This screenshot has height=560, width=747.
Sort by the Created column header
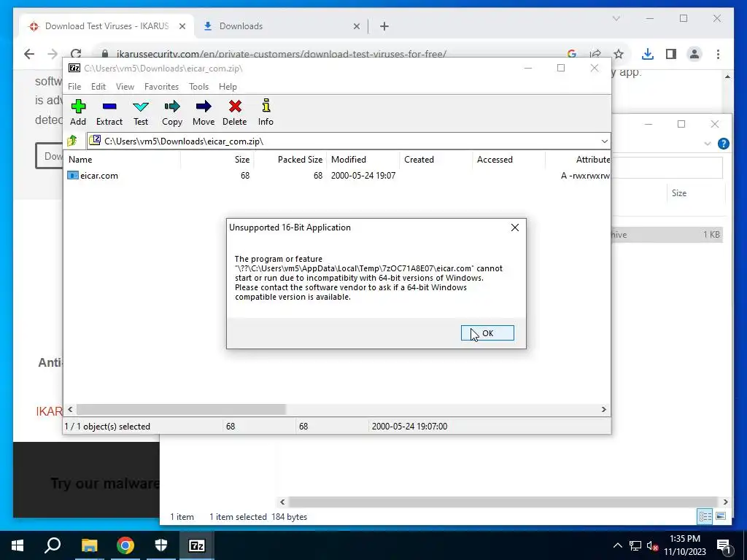click(436, 160)
